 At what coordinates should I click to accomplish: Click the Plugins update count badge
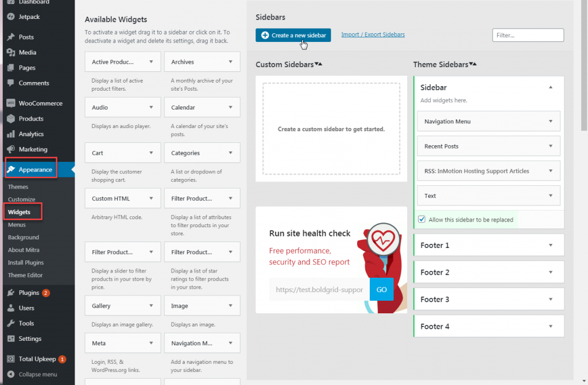click(46, 293)
